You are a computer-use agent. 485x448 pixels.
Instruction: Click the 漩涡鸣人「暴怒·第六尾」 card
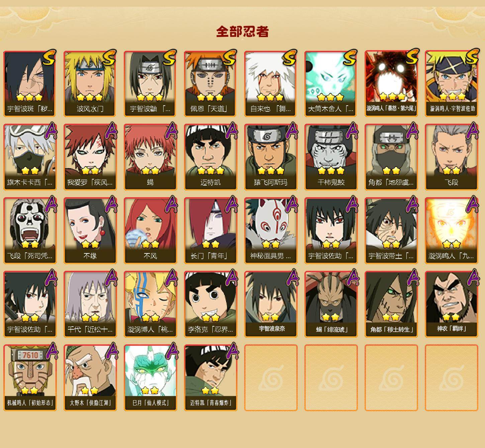[391, 84]
